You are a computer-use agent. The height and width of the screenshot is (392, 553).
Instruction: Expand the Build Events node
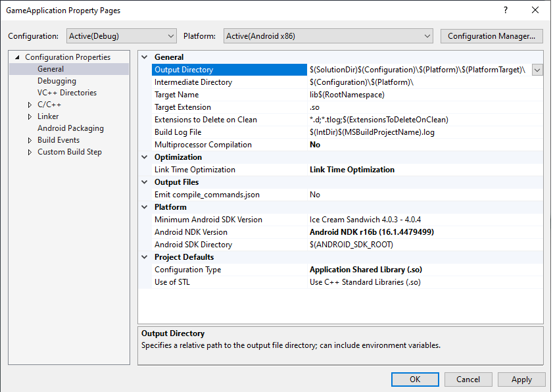click(30, 140)
